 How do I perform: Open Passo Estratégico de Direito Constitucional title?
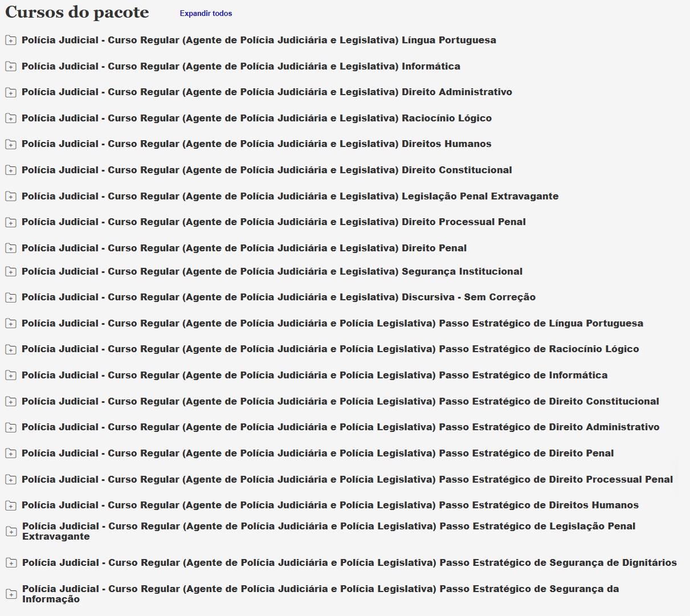340,402
